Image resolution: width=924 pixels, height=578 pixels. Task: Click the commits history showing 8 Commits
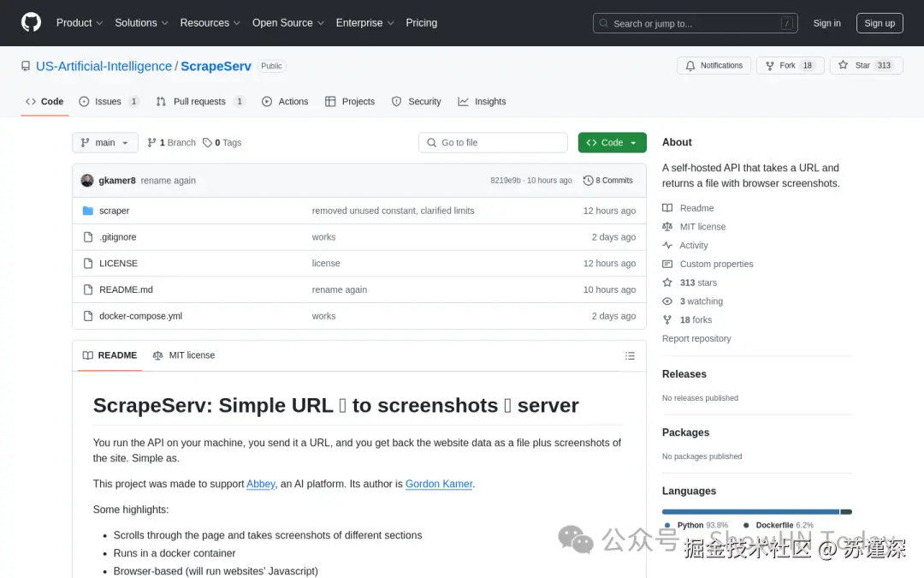[608, 180]
